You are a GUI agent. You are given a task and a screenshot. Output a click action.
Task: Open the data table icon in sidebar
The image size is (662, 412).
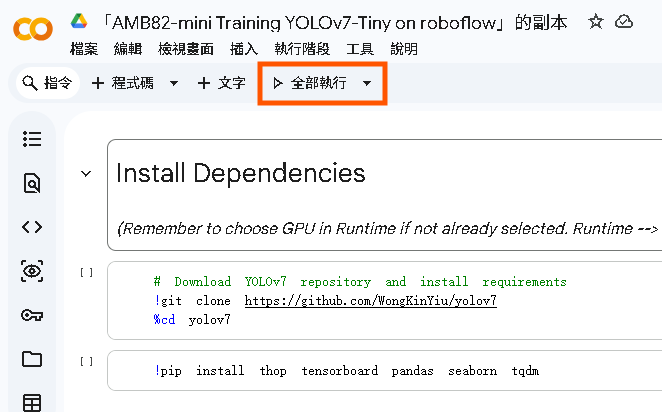[x=32, y=403]
